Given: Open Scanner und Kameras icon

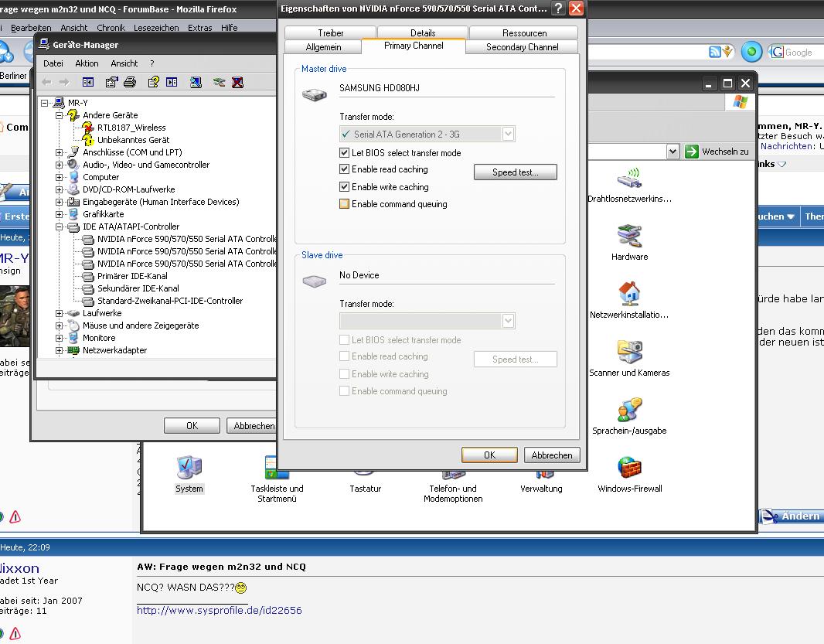Looking at the screenshot, I should 629,352.
